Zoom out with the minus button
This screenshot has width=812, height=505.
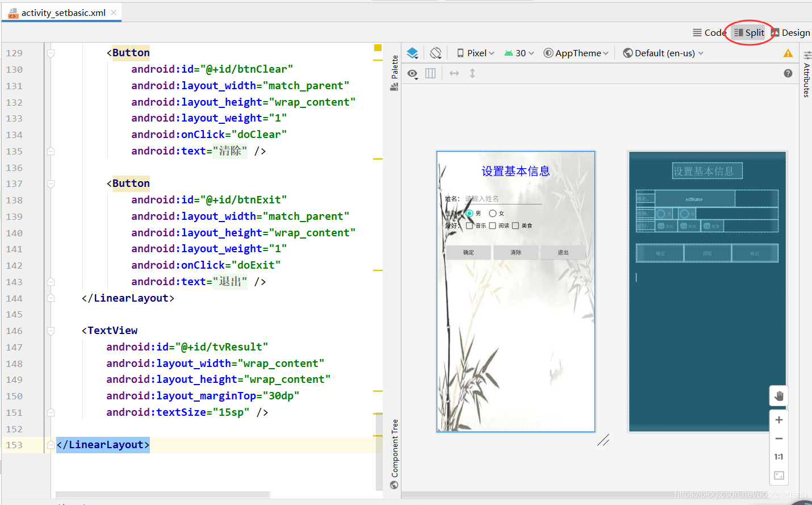click(779, 439)
